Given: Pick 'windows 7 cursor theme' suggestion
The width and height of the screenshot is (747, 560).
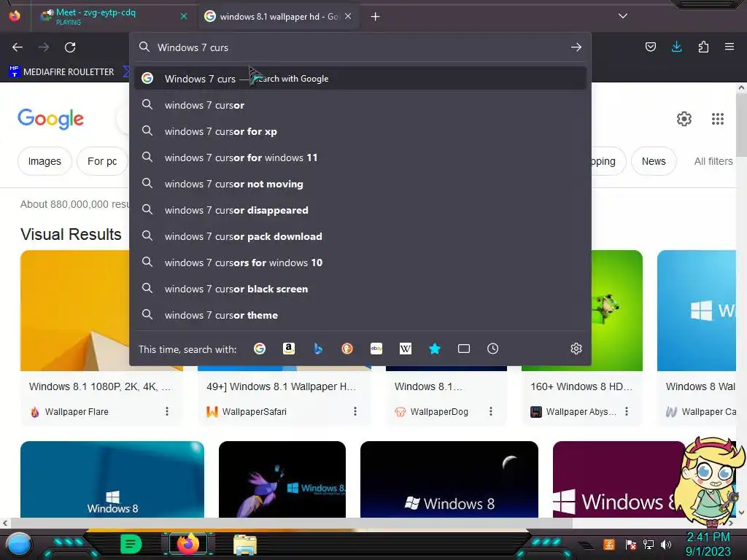Looking at the screenshot, I should (360, 315).
